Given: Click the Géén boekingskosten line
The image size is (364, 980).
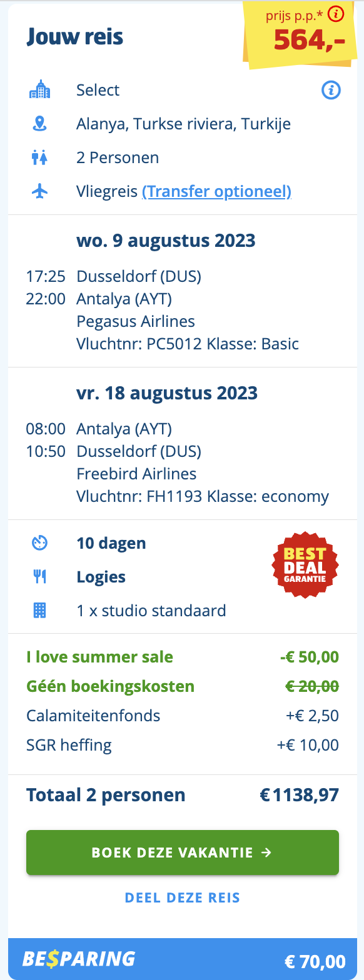Looking at the screenshot, I should (x=183, y=686).
